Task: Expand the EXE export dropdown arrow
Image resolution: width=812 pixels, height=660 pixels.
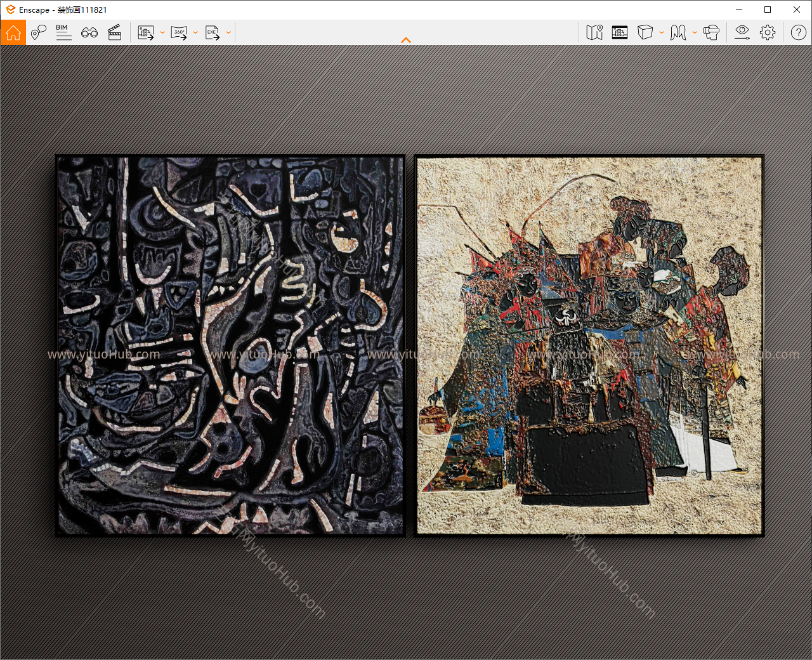Action: 228,33
